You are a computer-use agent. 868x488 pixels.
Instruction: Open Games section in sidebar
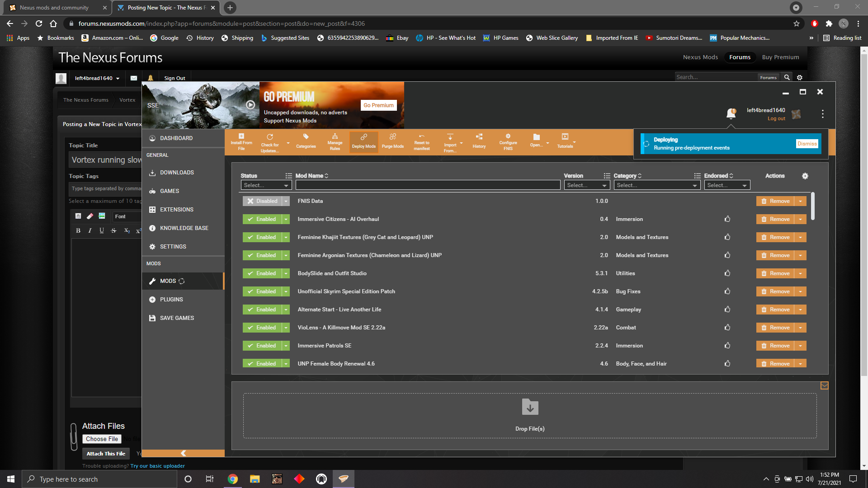pos(183,191)
